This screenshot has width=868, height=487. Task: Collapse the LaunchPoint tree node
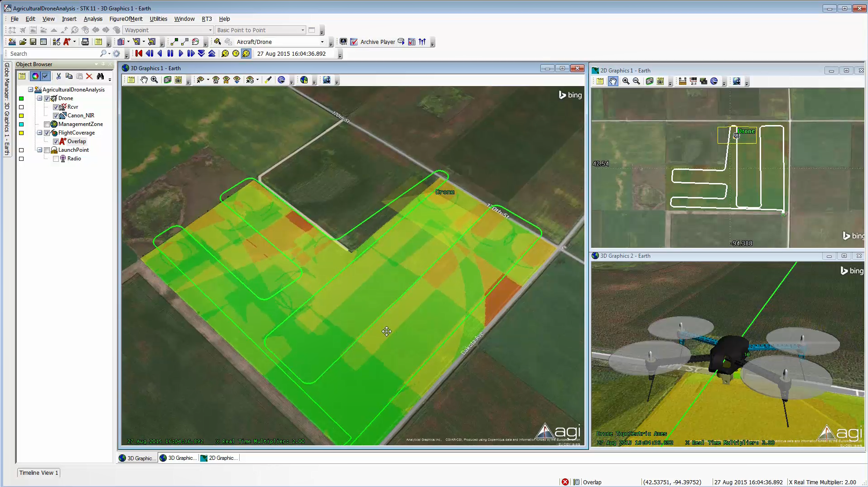pos(39,150)
